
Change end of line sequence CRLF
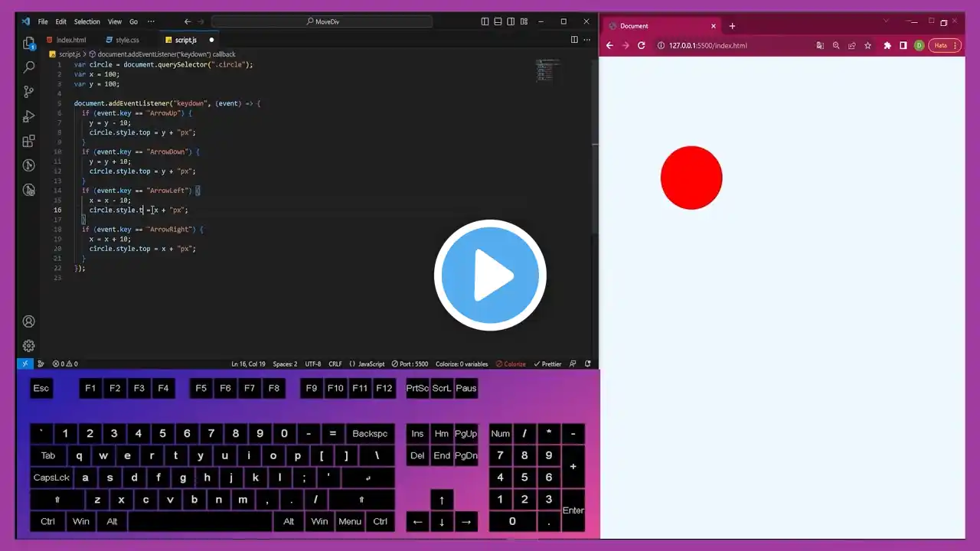(335, 364)
